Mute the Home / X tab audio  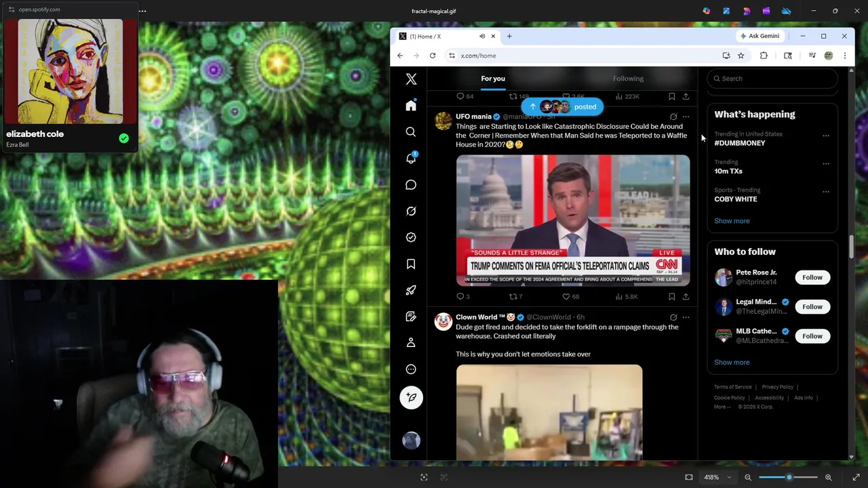[482, 36]
